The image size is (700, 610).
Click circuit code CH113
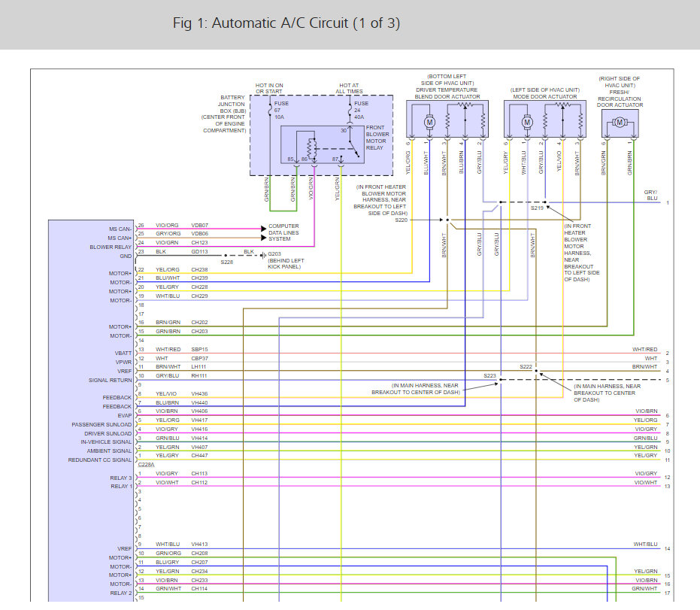[199, 473]
